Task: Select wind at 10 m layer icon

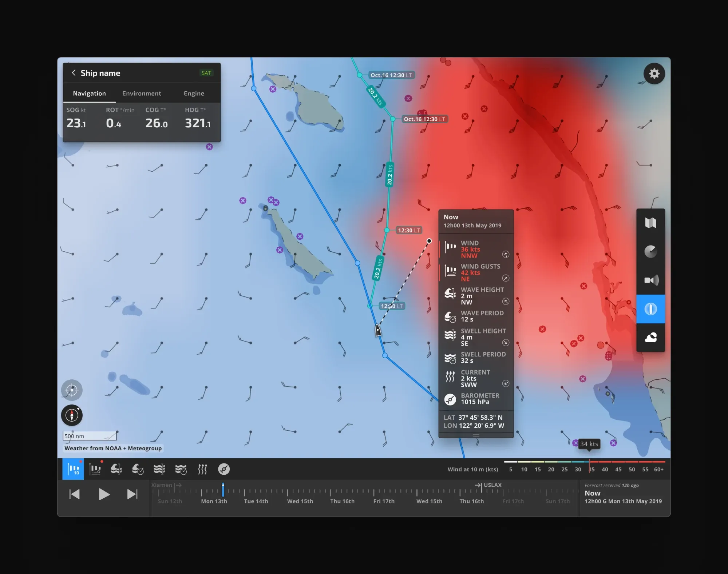Action: (x=73, y=469)
